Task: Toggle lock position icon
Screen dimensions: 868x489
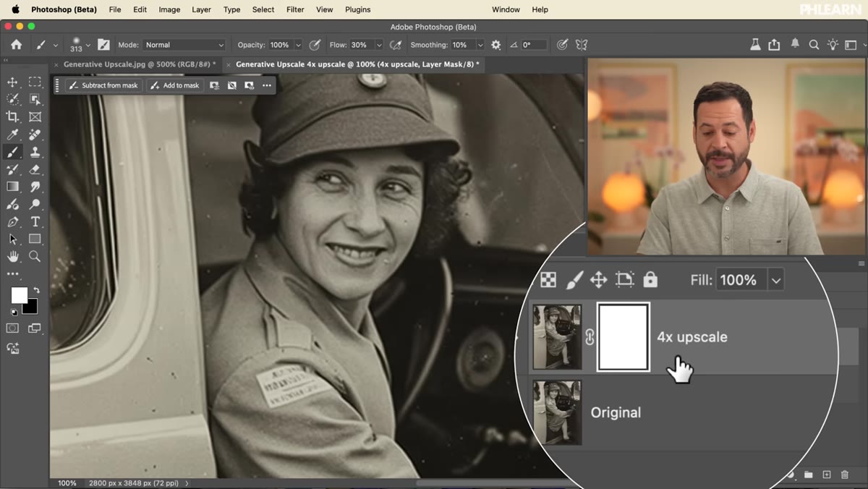Action: click(x=598, y=279)
